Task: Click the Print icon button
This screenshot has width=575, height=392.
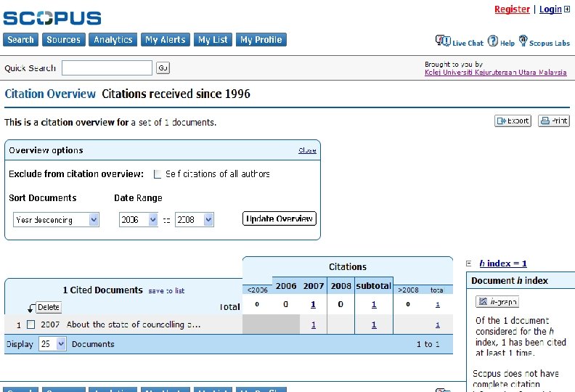Action: (553, 121)
